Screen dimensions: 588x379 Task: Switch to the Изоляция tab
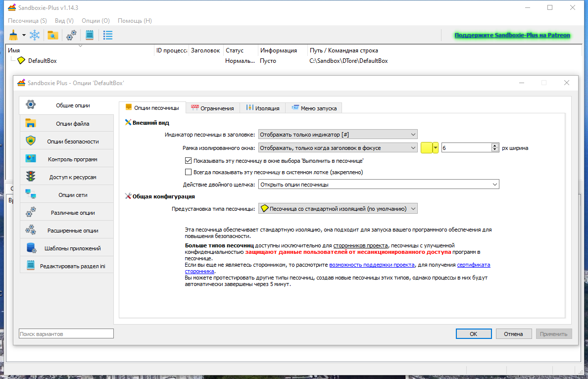point(262,108)
